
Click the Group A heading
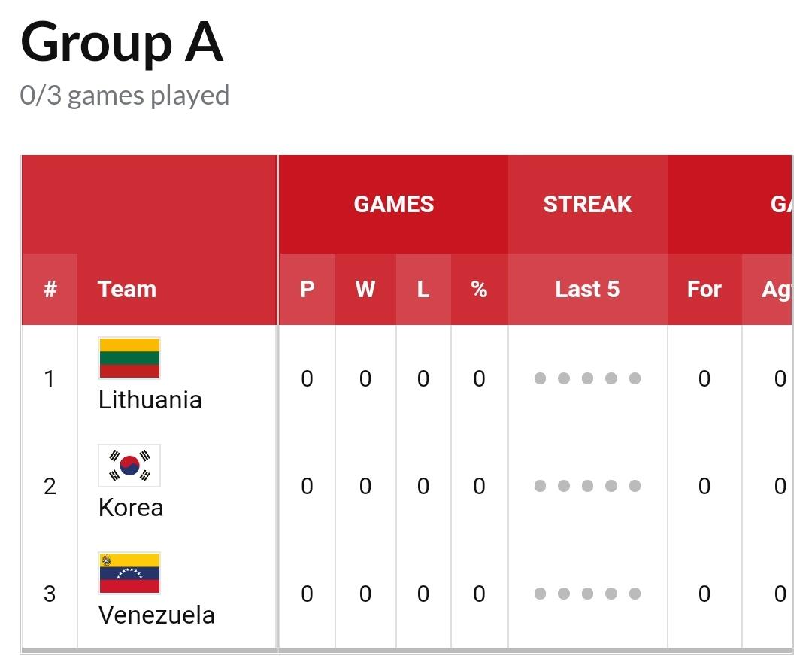[x=123, y=42]
